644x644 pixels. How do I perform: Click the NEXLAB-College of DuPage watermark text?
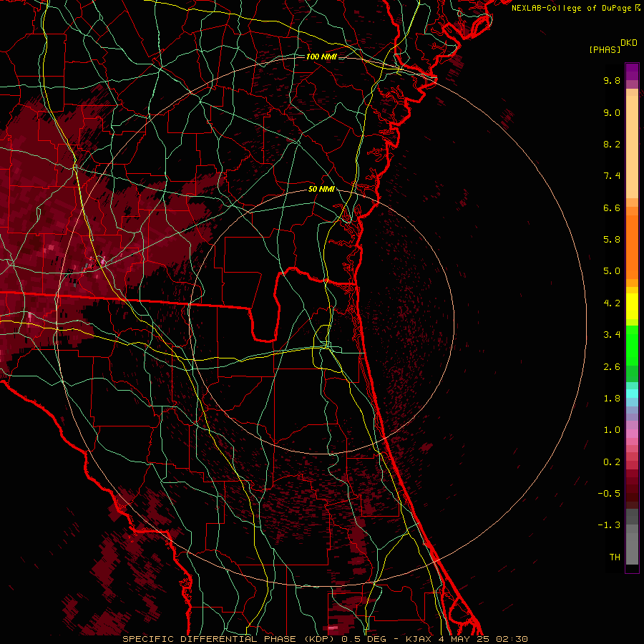571,8
